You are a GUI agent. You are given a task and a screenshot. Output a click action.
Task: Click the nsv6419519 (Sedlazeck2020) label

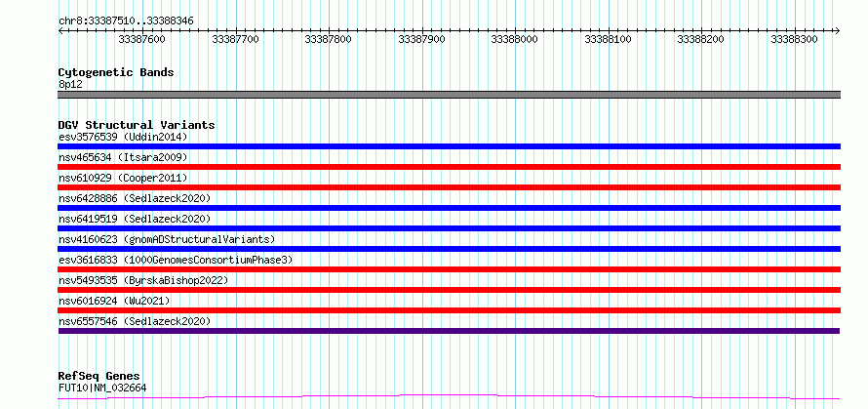(x=135, y=219)
